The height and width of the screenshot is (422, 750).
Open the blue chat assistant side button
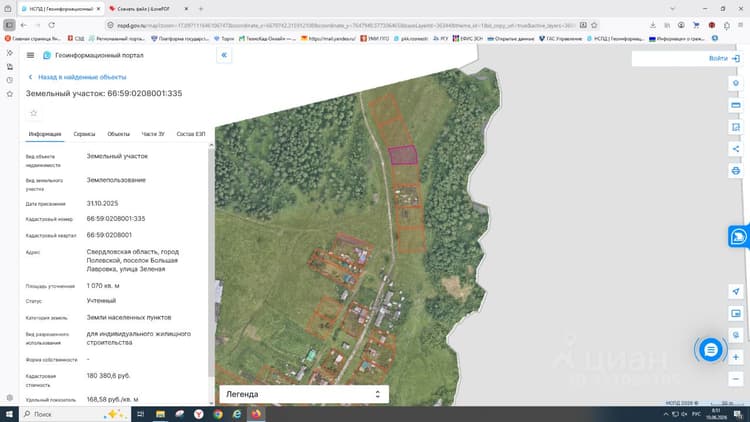(x=739, y=236)
